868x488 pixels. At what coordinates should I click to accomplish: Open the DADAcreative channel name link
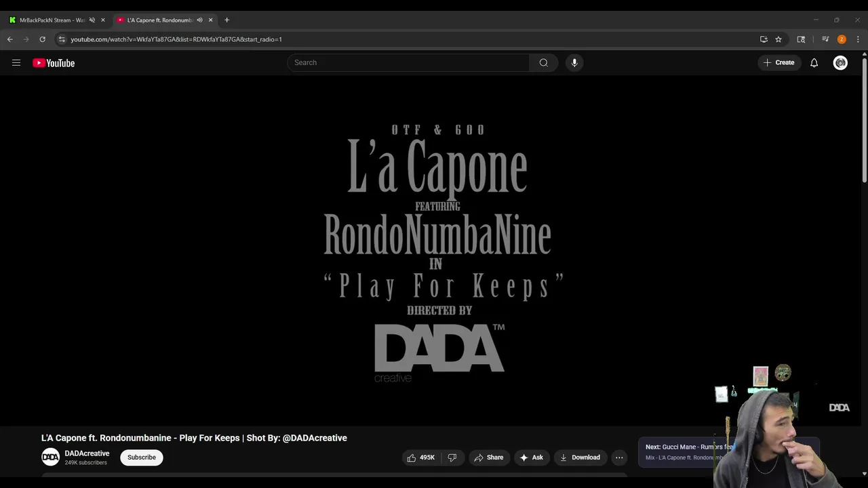pyautogui.click(x=87, y=453)
